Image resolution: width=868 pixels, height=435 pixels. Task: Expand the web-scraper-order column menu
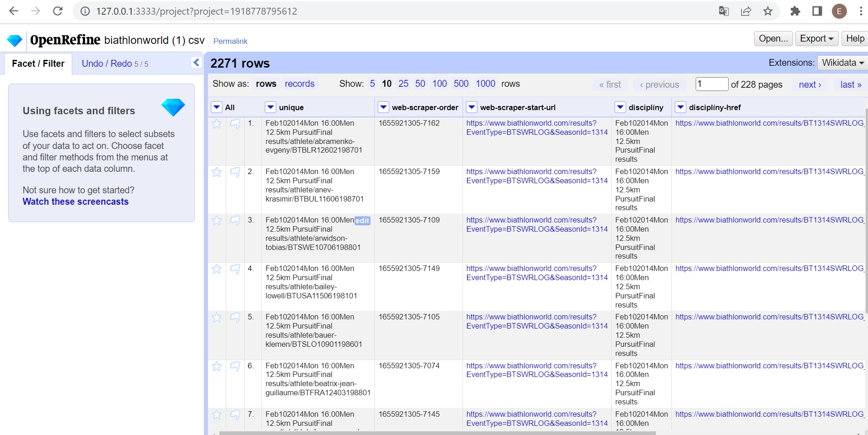point(383,107)
